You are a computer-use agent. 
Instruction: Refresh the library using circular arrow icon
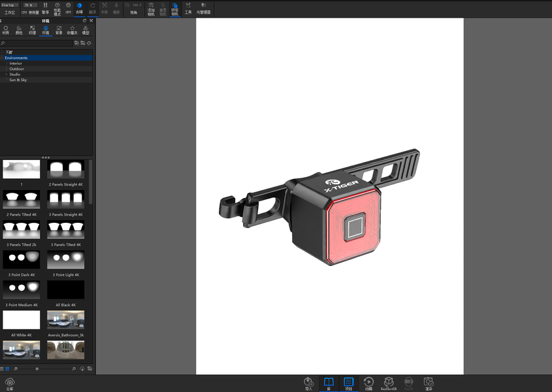point(89,43)
